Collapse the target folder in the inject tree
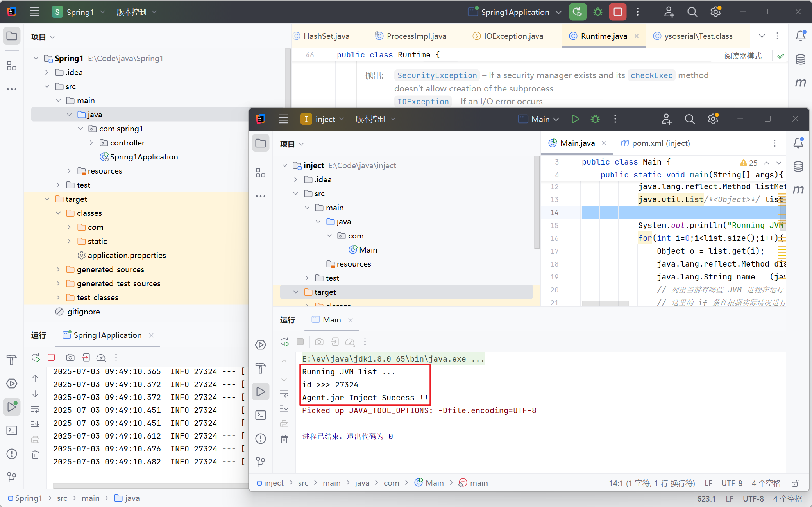 (296, 292)
